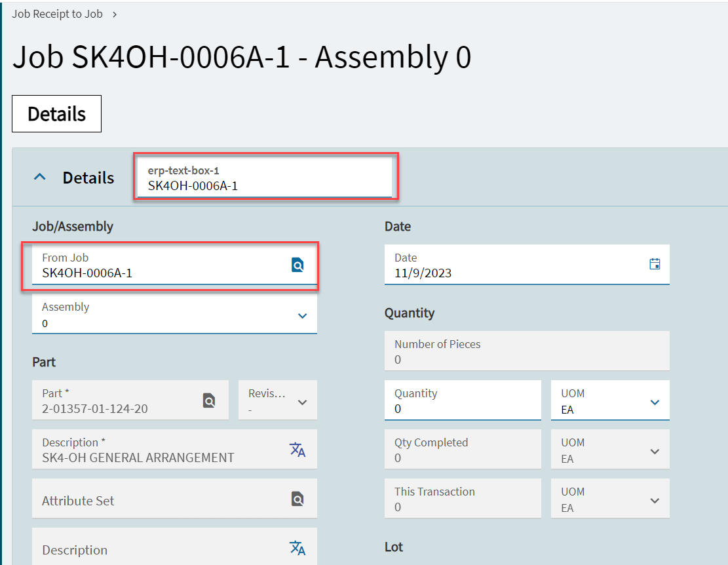Expand the Qty Completed UOM dropdown
The height and width of the screenshot is (565, 728).
(654, 451)
